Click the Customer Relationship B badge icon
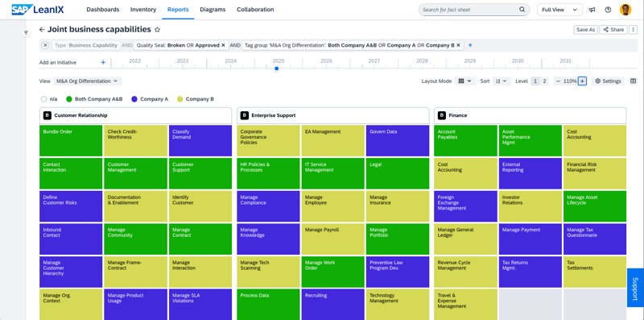 [47, 115]
